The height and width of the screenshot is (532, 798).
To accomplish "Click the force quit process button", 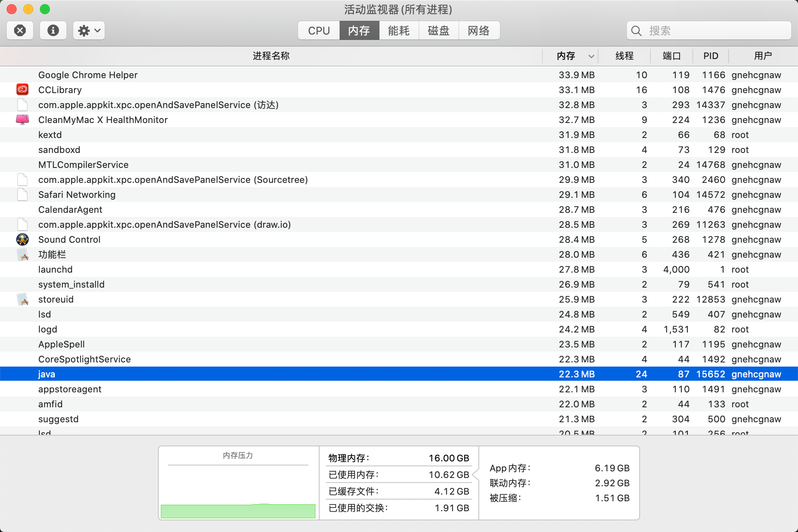I will pos(20,30).
